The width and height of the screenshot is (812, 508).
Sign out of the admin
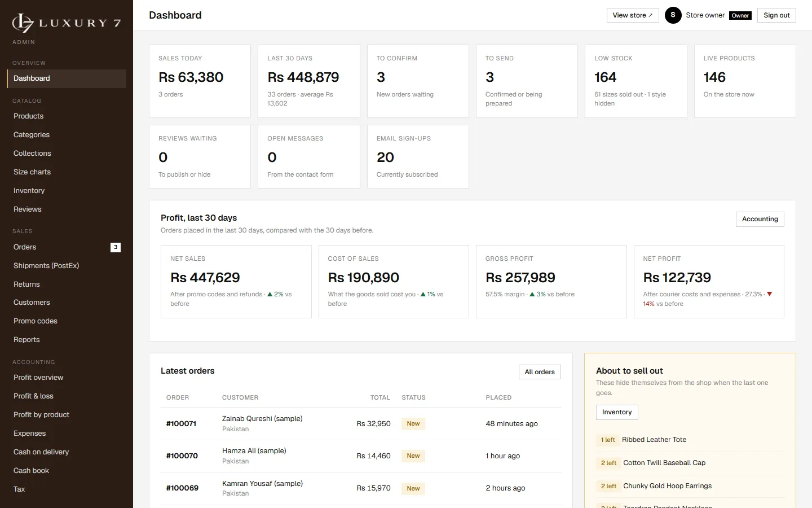[776, 15]
